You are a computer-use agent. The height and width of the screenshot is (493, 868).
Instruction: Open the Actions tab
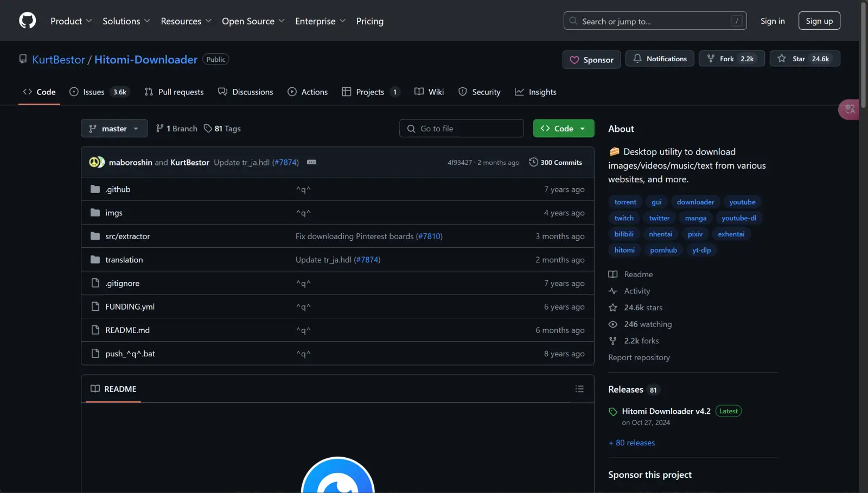tap(308, 92)
